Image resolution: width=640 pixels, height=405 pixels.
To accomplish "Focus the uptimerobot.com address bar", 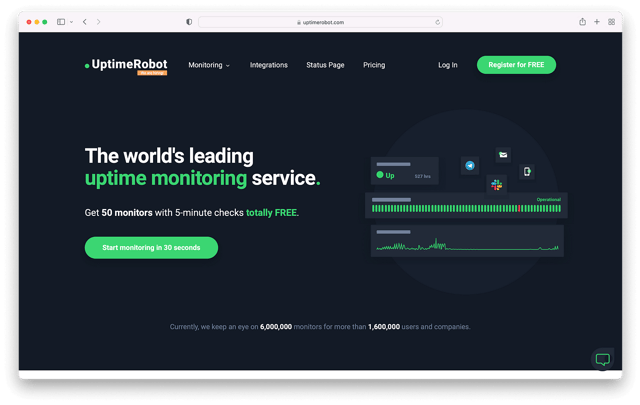I will [320, 22].
